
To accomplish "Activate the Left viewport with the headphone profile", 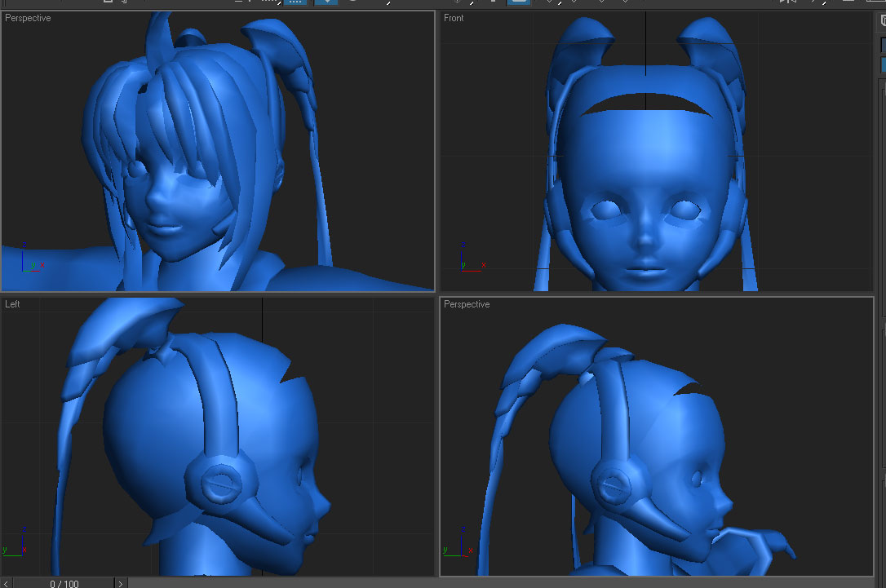I will coord(218,436).
